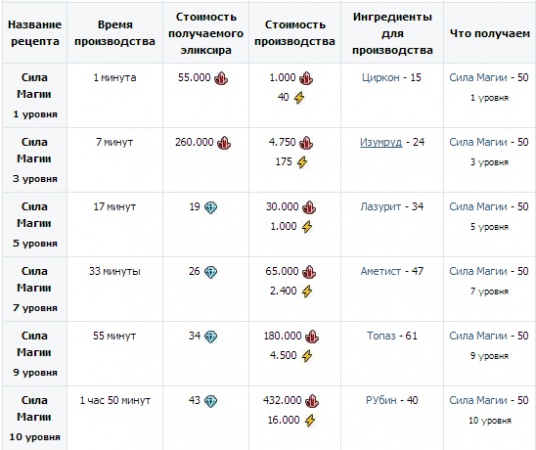Select the Сила Магии 7 уровня recipe name cell
536x450 pixels.
[x=35, y=289]
